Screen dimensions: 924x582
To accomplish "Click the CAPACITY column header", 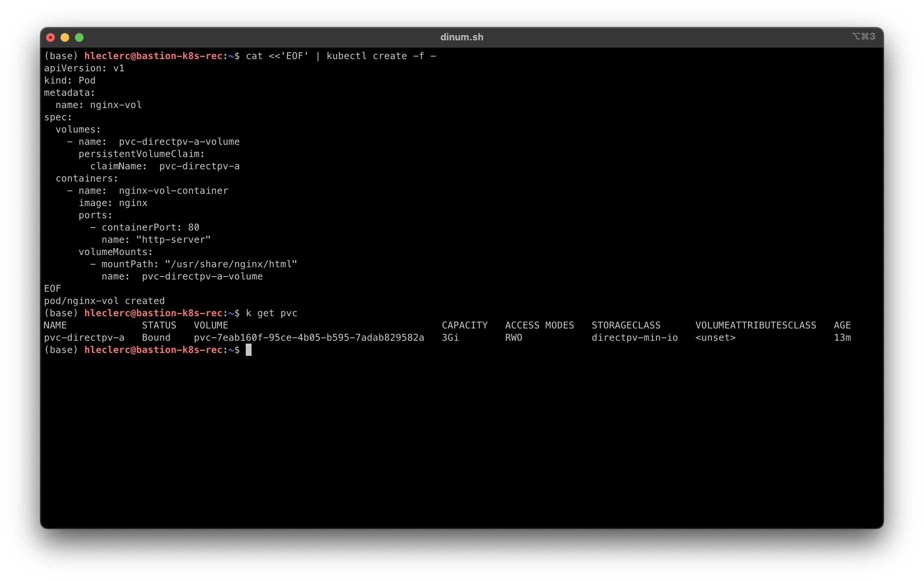I will pos(464,326).
